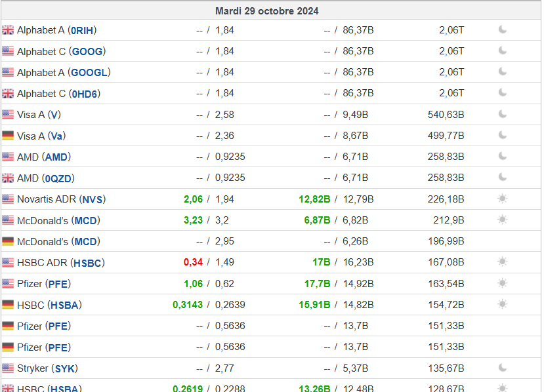This screenshot has width=544, height=392.
Task: Click the US flag beside Visa A (V)
Action: [8, 115]
